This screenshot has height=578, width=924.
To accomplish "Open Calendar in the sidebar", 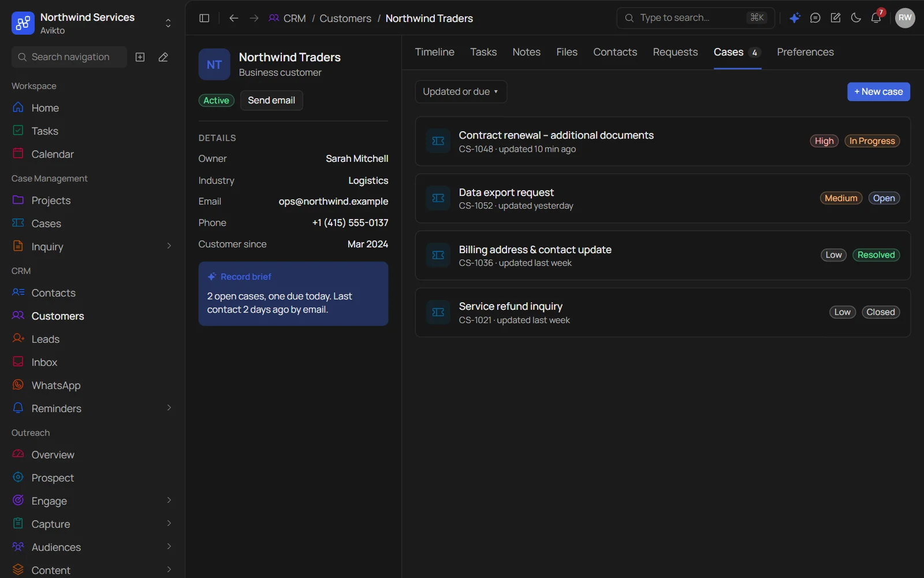I will (x=92, y=154).
